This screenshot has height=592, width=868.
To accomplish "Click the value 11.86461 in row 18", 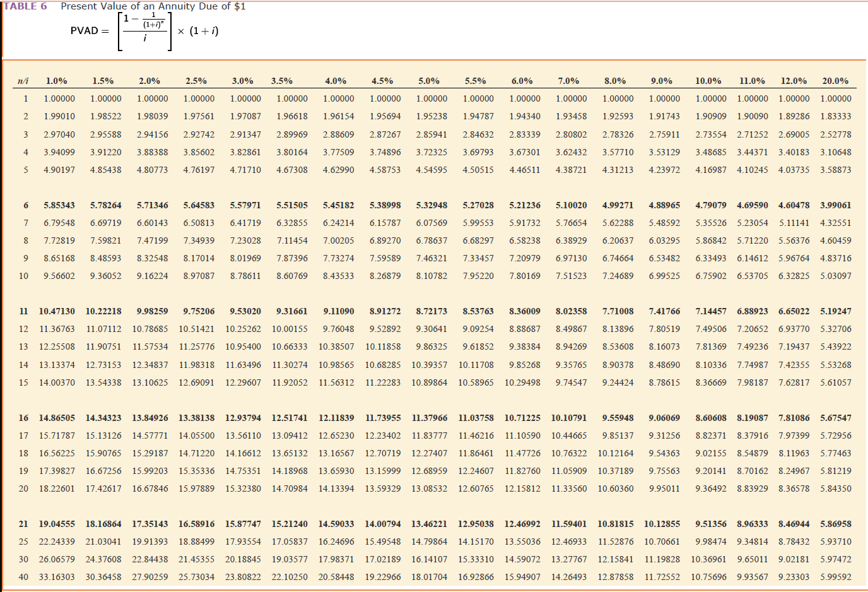I will 476,453.
